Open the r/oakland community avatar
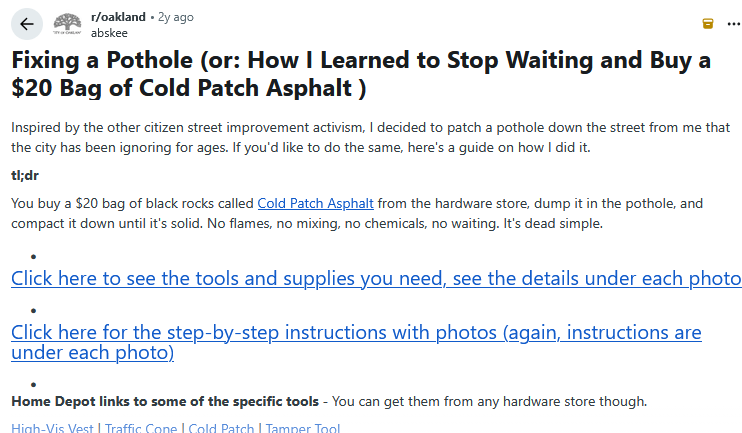The image size is (742, 433). [68, 23]
